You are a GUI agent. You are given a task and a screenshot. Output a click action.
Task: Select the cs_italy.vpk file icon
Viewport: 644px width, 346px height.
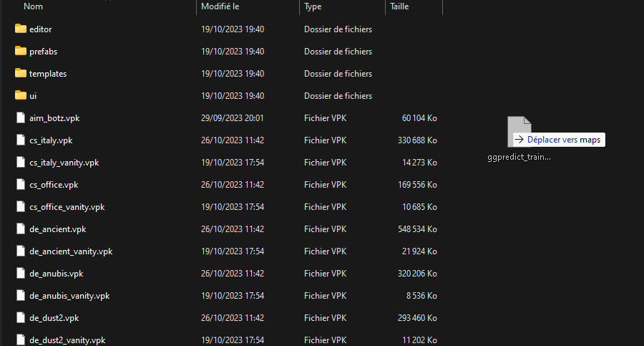[21, 140]
